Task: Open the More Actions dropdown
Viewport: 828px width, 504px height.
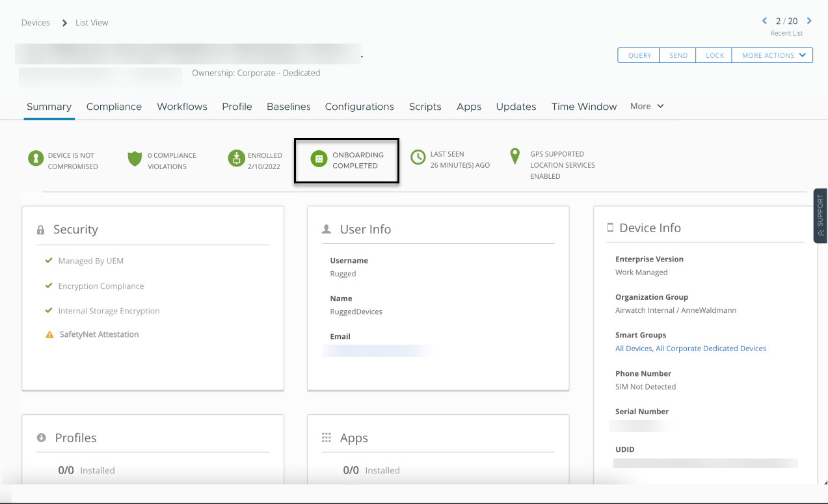Action: coord(772,55)
